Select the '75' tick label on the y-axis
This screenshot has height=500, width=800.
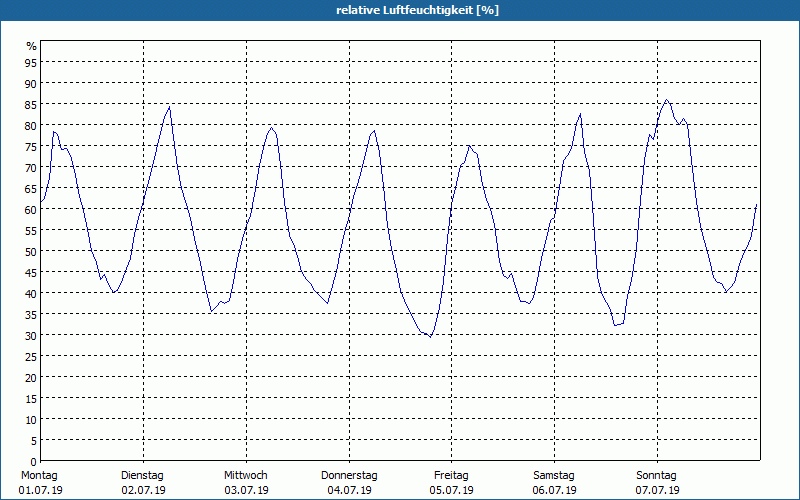click(30, 146)
